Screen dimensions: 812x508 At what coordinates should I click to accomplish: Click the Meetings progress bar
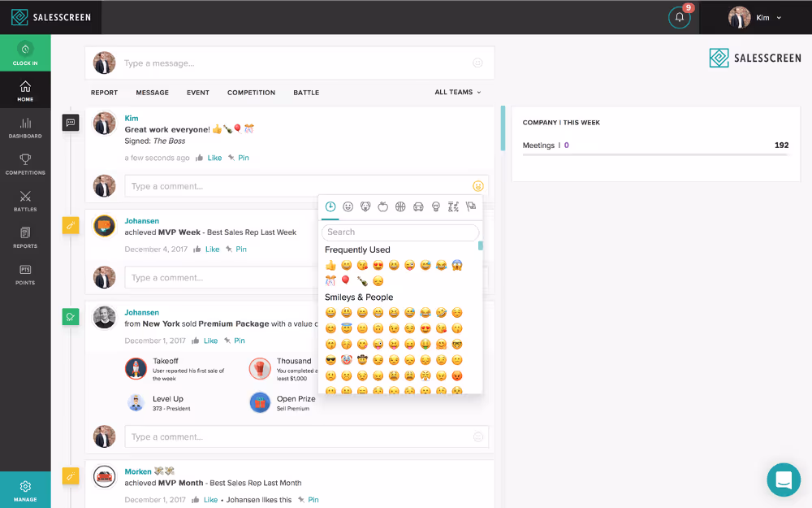(655, 154)
